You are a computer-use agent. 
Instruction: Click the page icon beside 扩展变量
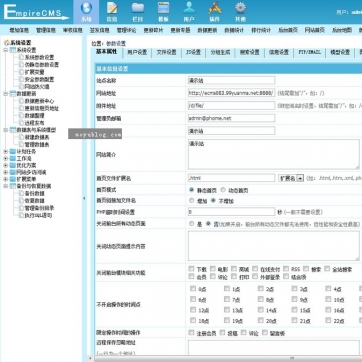click(x=21, y=72)
